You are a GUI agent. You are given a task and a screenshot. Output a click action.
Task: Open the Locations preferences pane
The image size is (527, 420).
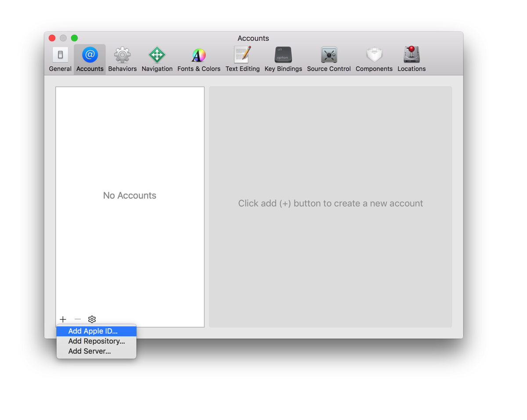pyautogui.click(x=411, y=59)
